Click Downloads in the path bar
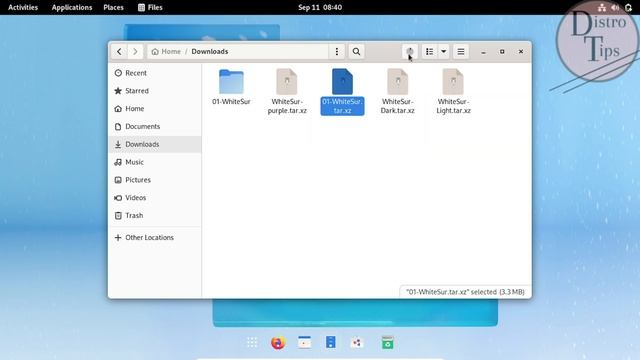This screenshot has height=360, width=640. (x=210, y=51)
